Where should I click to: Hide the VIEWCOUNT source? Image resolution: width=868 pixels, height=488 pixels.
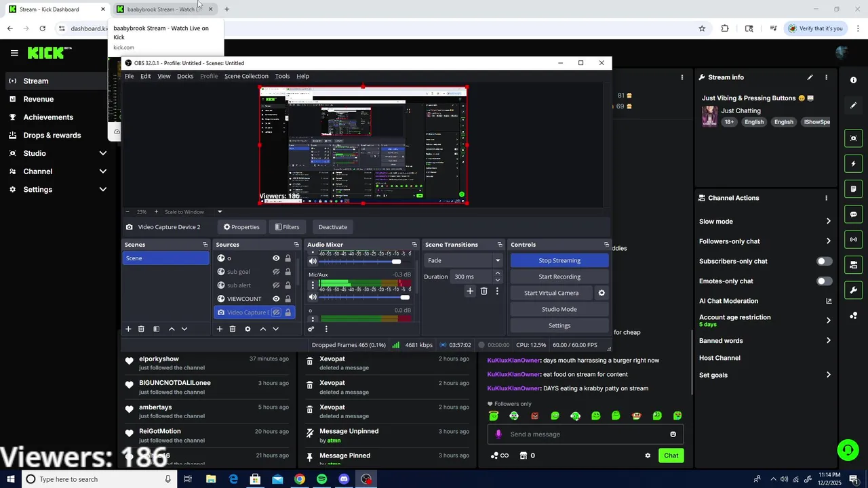click(276, 299)
